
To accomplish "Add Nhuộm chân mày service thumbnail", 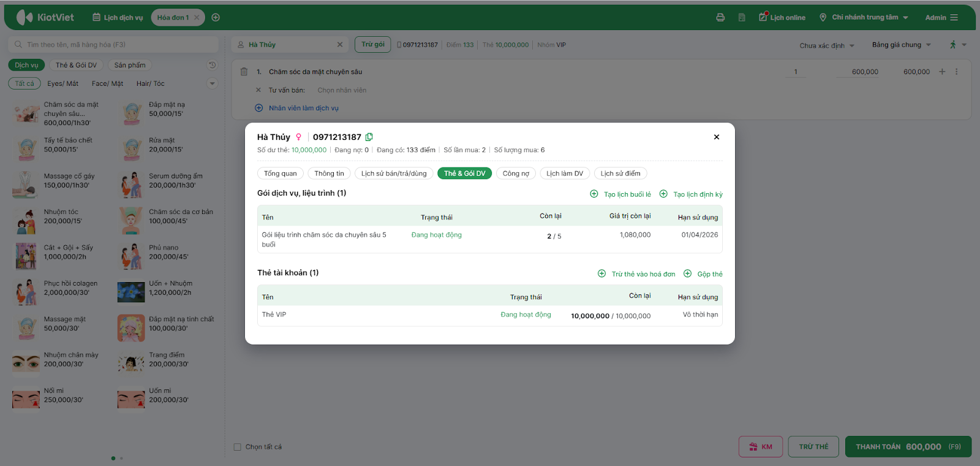I will pyautogui.click(x=26, y=363).
